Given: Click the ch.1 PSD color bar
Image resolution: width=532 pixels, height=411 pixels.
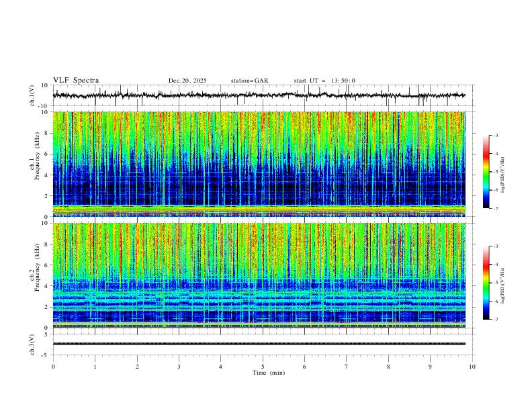Looking at the screenshot, I should 486,172.
